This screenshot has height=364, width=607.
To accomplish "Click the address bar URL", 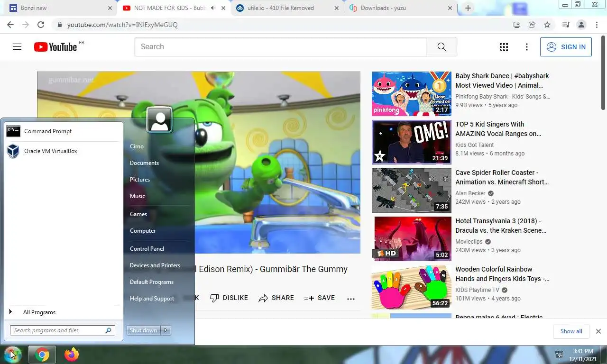I will point(122,25).
